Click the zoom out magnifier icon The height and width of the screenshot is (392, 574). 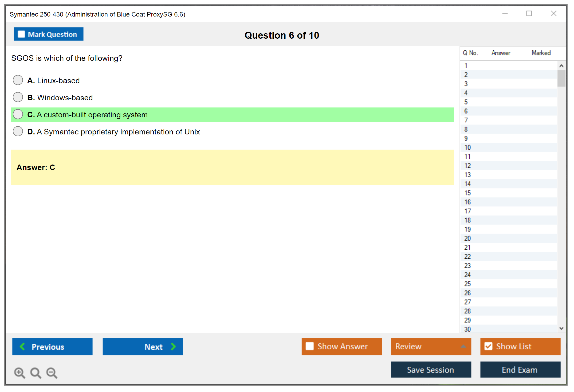click(52, 373)
